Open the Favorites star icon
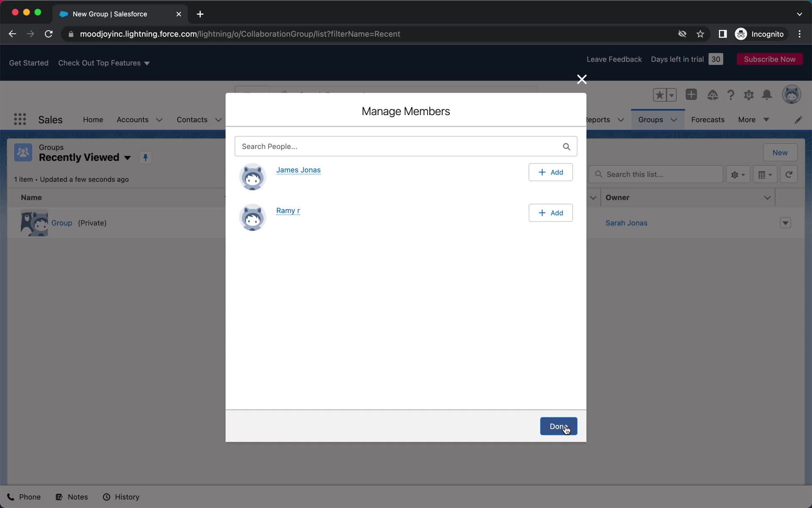Screen dimensions: 812x508 coord(660,95)
